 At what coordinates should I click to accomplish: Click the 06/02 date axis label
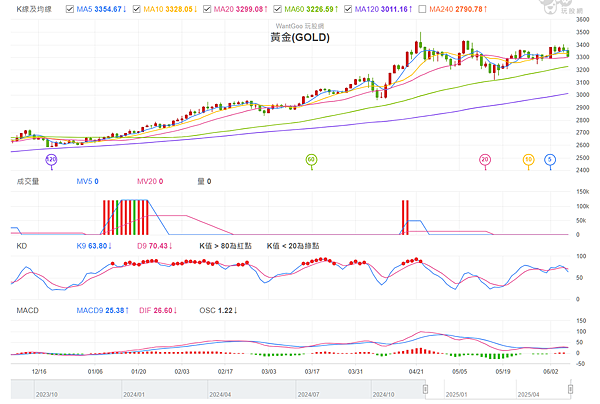[x=551, y=371]
